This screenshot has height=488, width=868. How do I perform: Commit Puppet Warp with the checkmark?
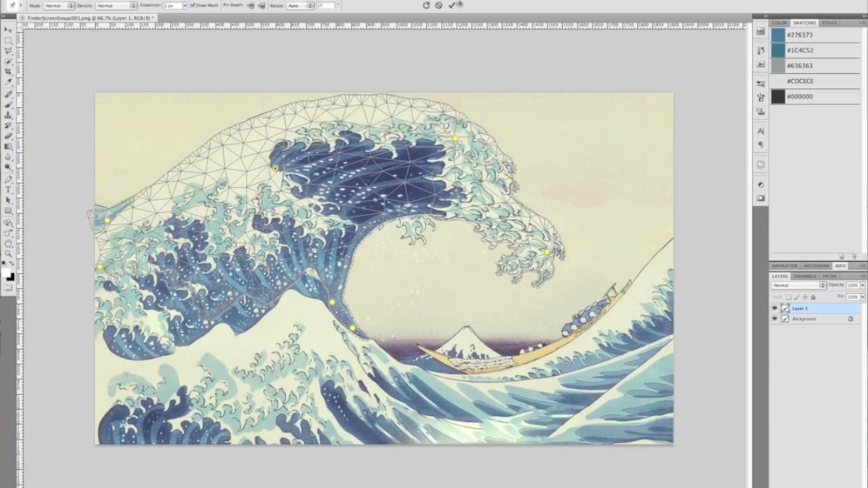[452, 5]
